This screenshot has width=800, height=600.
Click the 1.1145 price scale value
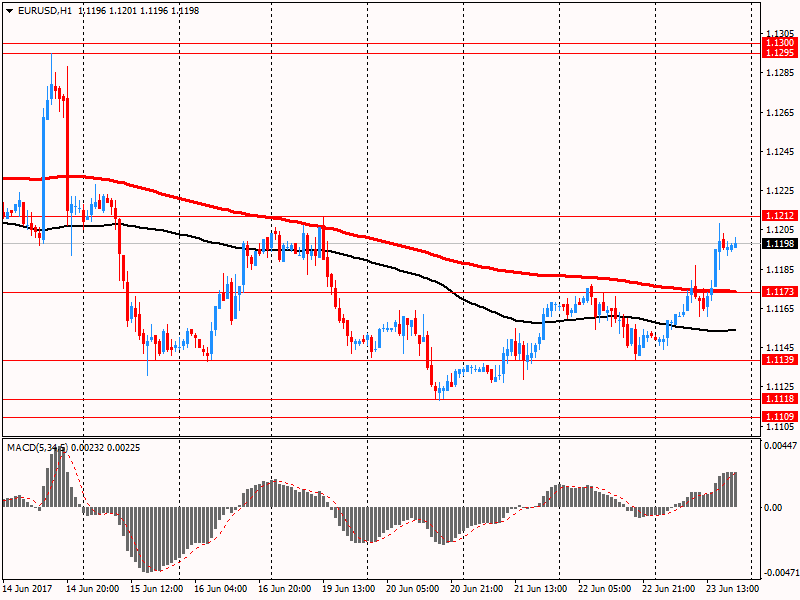click(x=781, y=348)
